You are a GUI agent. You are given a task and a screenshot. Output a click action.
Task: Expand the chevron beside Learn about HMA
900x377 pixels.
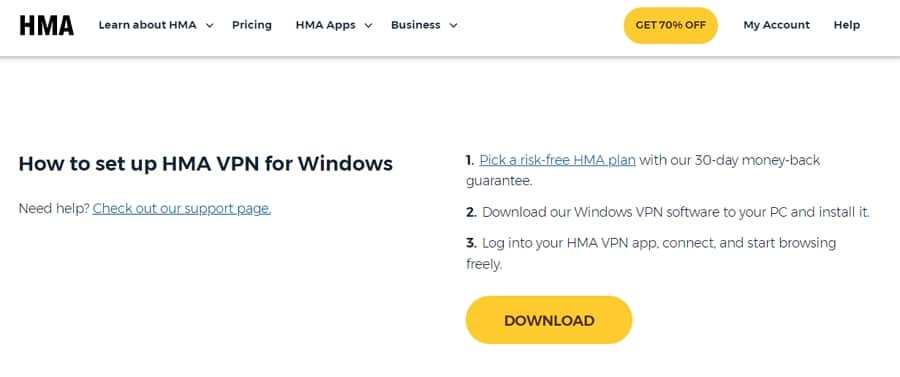210,25
